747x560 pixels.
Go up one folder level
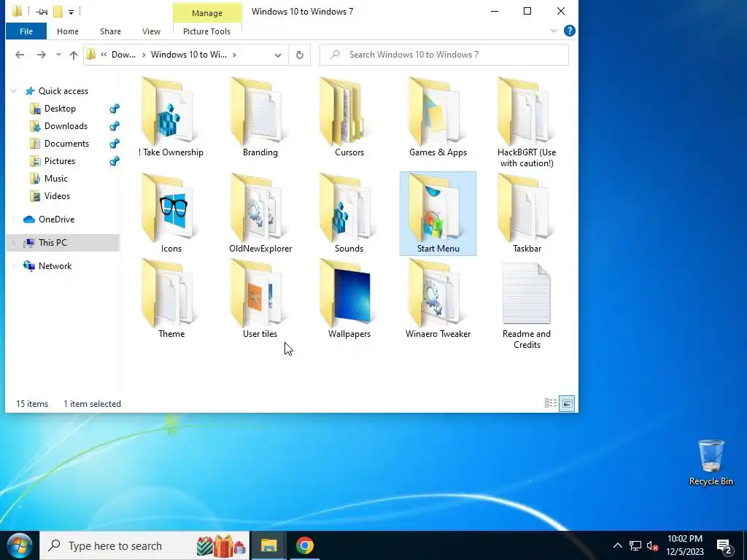pyautogui.click(x=74, y=55)
